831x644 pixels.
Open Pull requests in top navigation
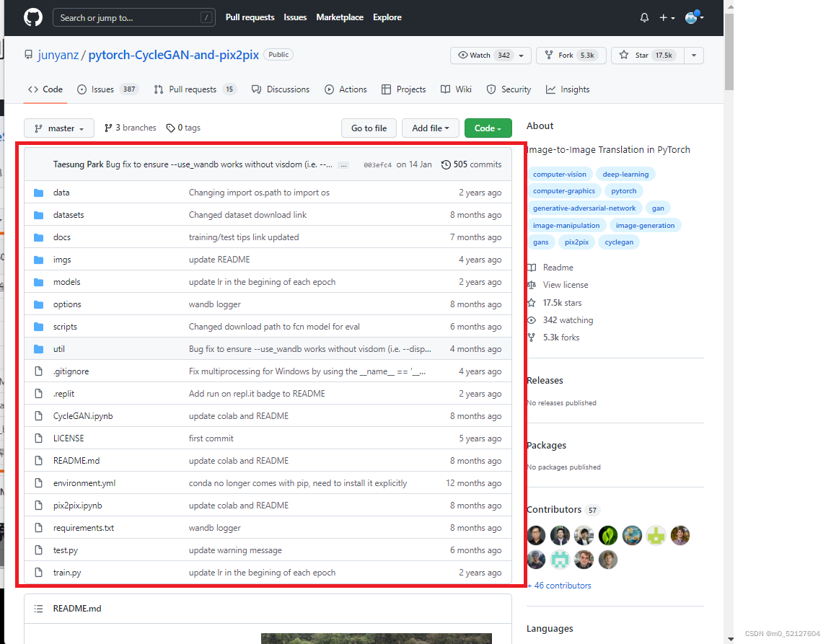click(x=250, y=17)
